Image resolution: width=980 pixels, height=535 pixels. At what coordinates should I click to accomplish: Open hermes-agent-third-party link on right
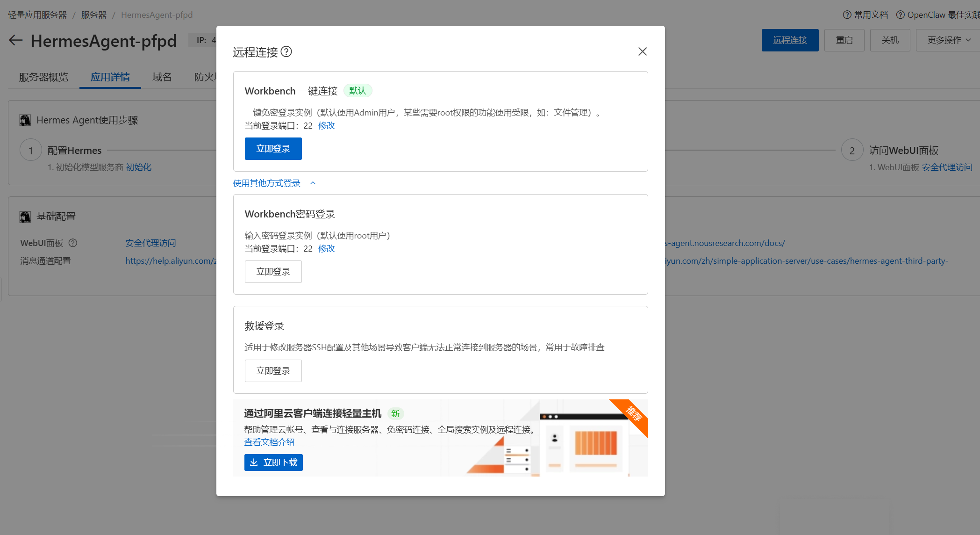pos(807,261)
